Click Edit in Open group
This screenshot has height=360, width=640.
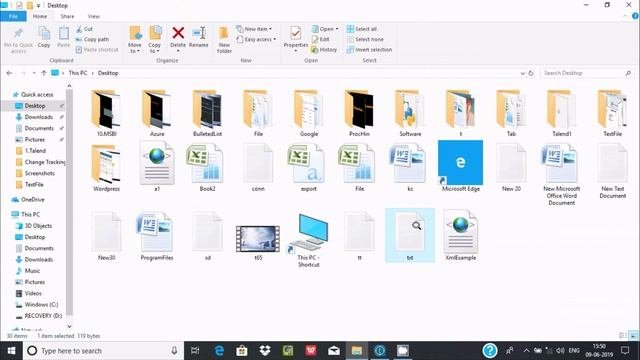320,39
